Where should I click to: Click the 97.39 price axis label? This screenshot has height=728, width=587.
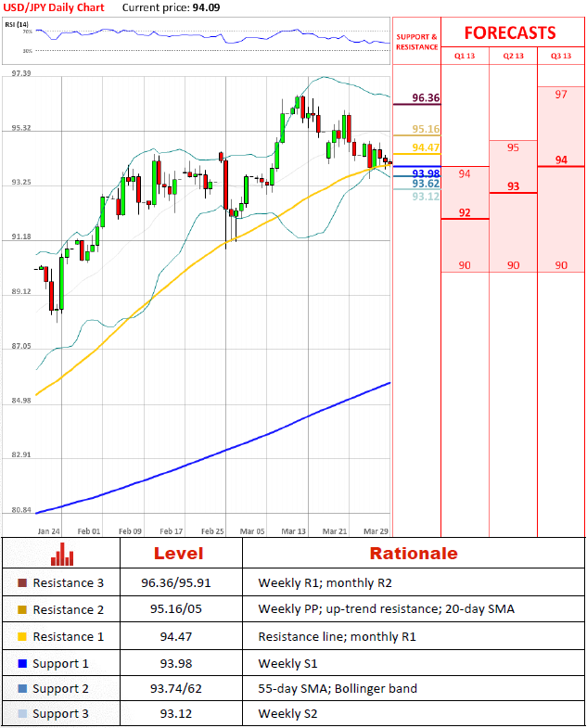point(21,73)
